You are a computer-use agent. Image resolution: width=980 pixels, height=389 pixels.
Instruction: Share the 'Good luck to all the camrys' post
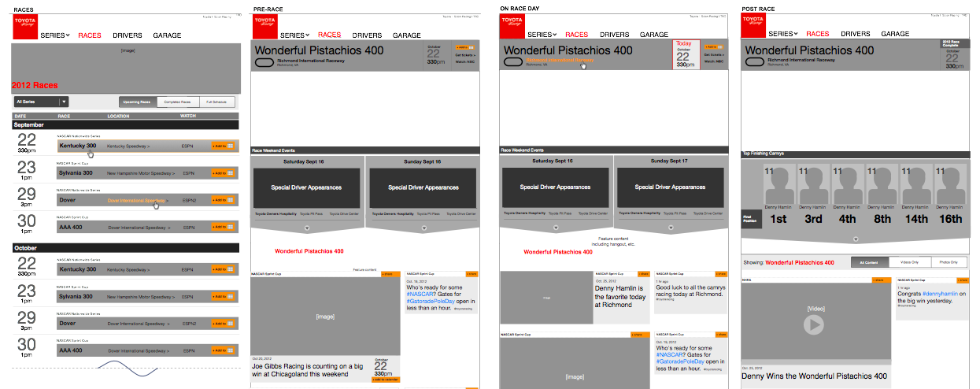pos(719,274)
